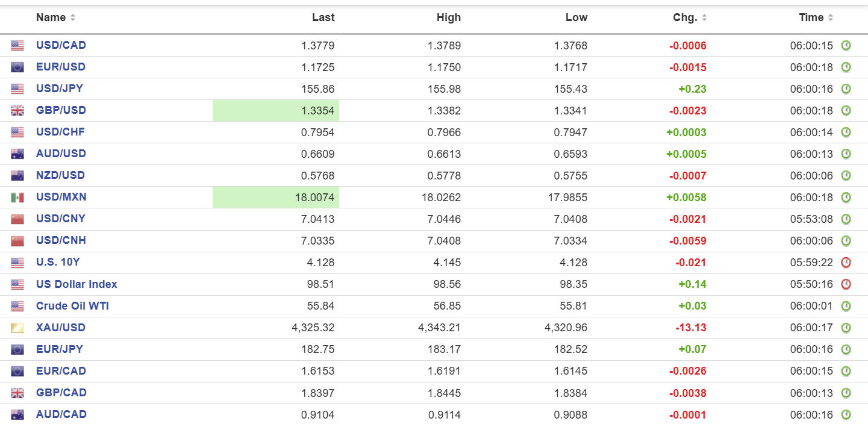Click the UK flag icon next to GBP/USD
Screen dimensions: 868x424
coord(17,111)
